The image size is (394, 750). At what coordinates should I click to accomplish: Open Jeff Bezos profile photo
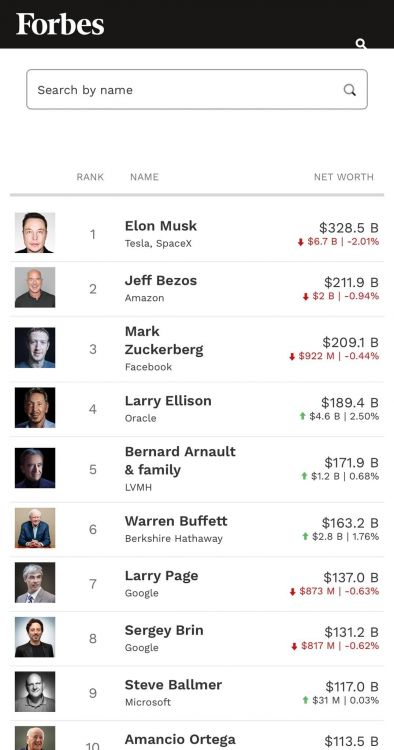35,287
